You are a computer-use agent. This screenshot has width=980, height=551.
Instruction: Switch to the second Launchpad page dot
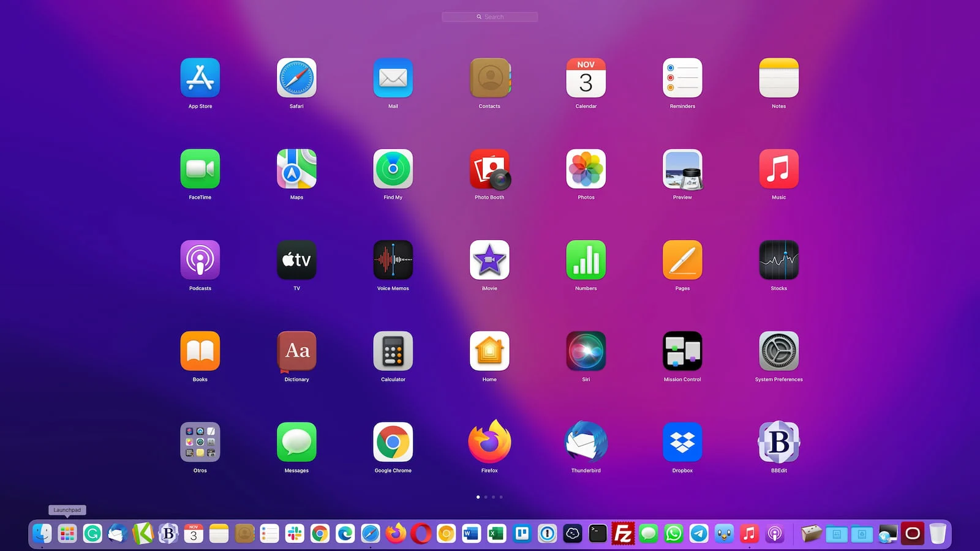(x=486, y=497)
